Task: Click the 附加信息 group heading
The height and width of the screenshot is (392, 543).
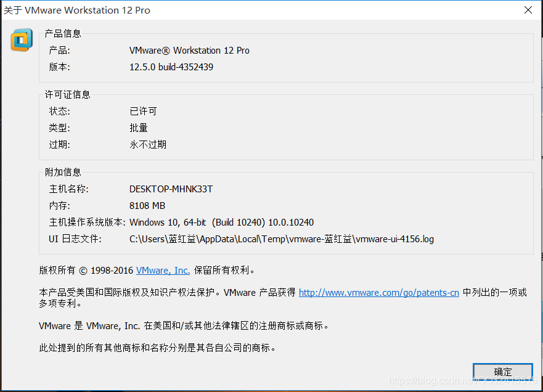Action: [63, 172]
